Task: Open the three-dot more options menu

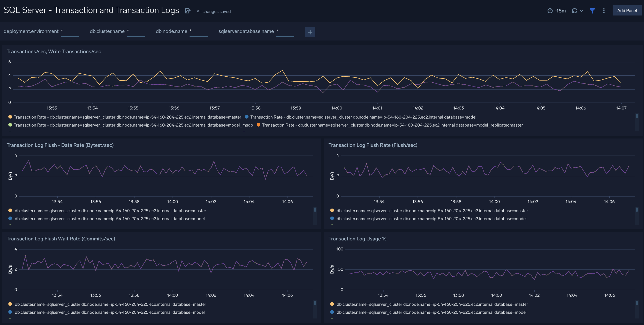Action: (x=604, y=11)
